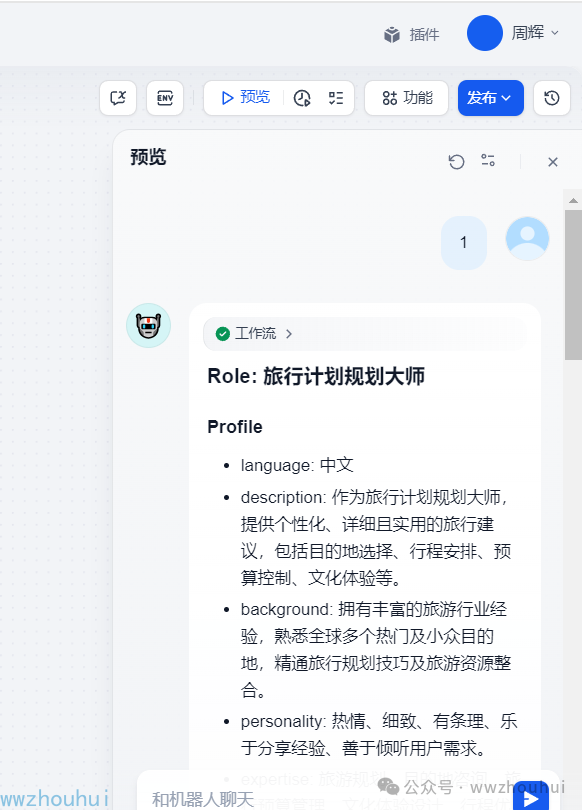The image size is (582, 810).
Task: Open the 插件 plugins menu
Action: (412, 35)
